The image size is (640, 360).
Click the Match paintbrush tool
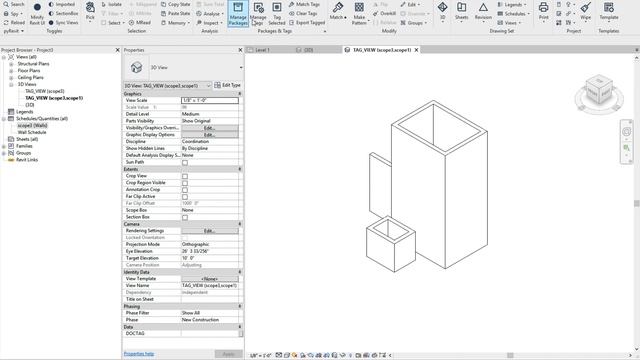click(338, 11)
